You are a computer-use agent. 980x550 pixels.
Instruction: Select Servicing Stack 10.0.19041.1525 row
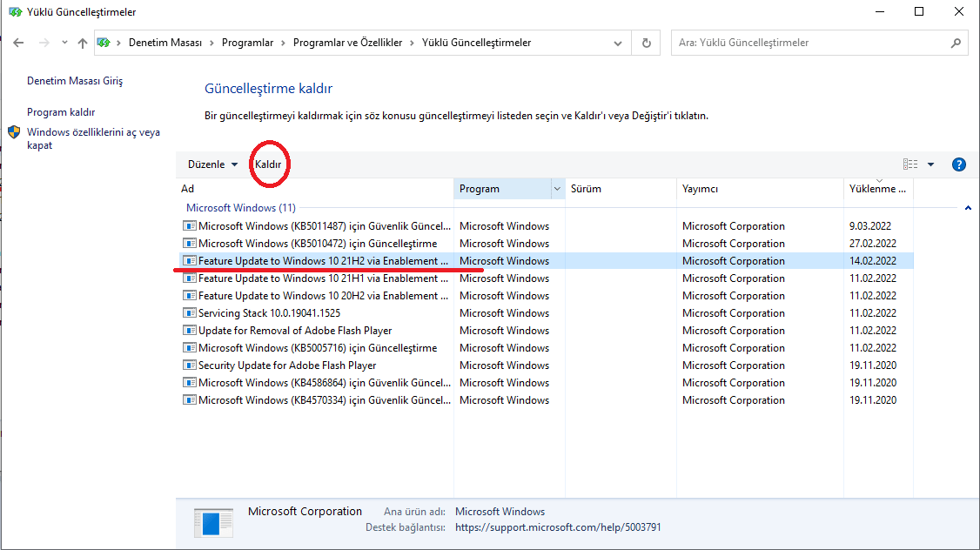(x=547, y=313)
